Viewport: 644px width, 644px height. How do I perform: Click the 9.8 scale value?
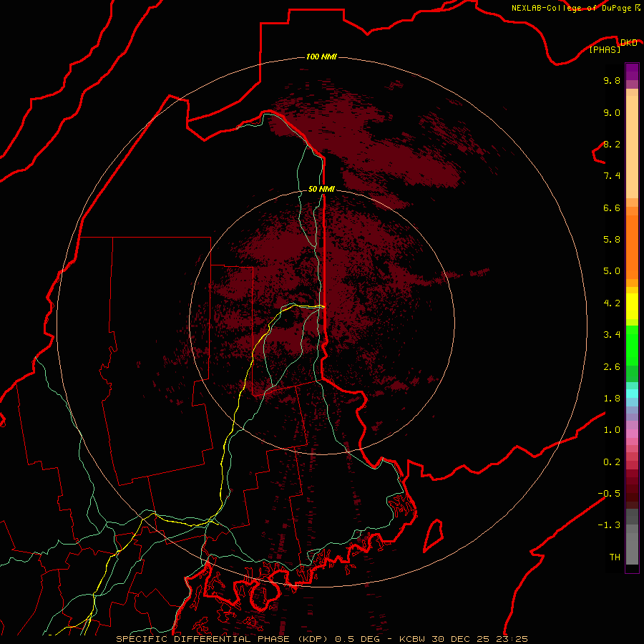[612, 80]
